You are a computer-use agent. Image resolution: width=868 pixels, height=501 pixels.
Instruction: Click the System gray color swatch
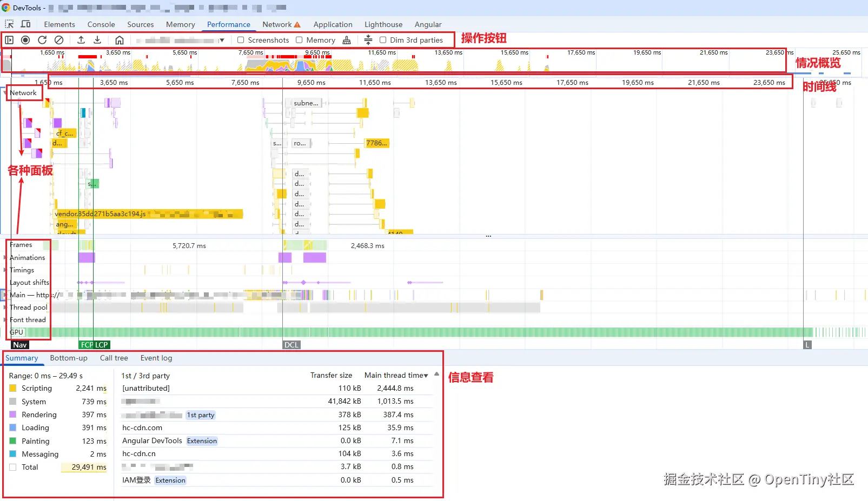(x=13, y=402)
